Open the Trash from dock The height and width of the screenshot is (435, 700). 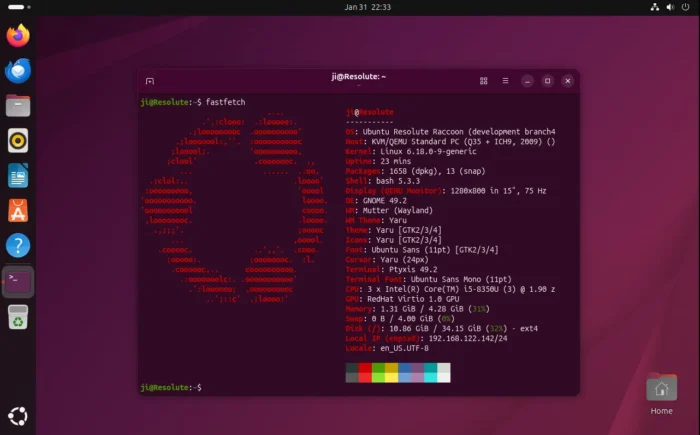[18, 317]
